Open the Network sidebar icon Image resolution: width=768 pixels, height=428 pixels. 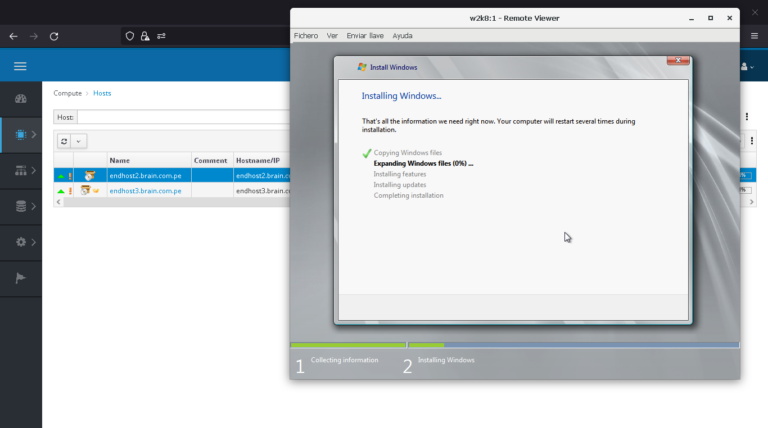pyautogui.click(x=20, y=170)
